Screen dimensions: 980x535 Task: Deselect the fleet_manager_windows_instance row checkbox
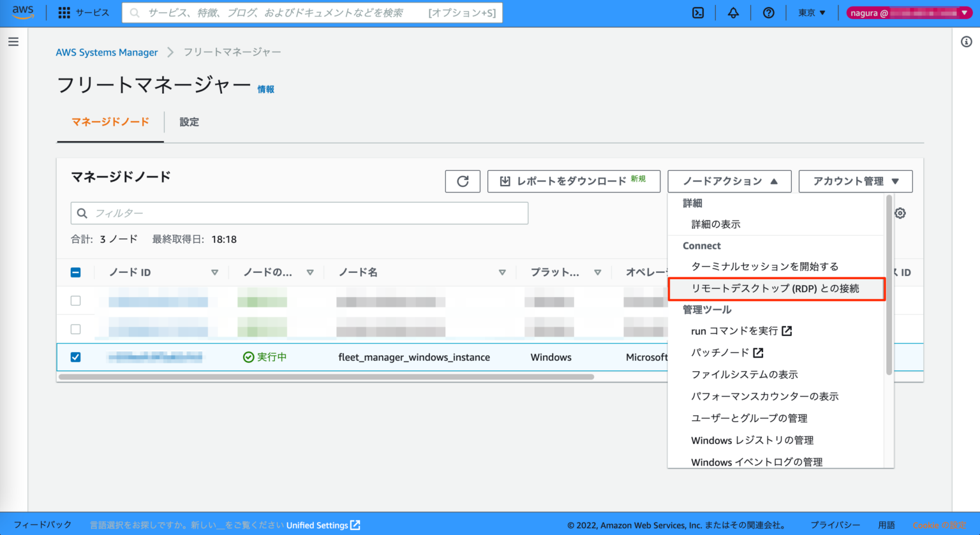click(75, 357)
